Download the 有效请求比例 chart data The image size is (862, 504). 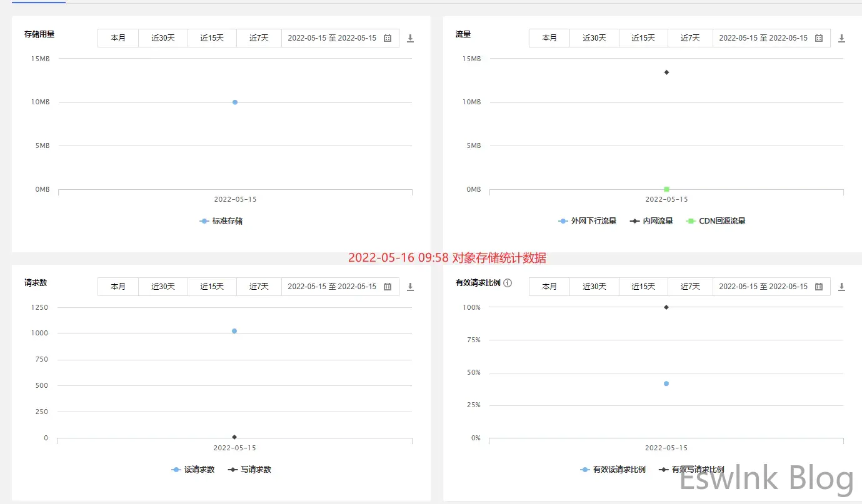point(841,287)
